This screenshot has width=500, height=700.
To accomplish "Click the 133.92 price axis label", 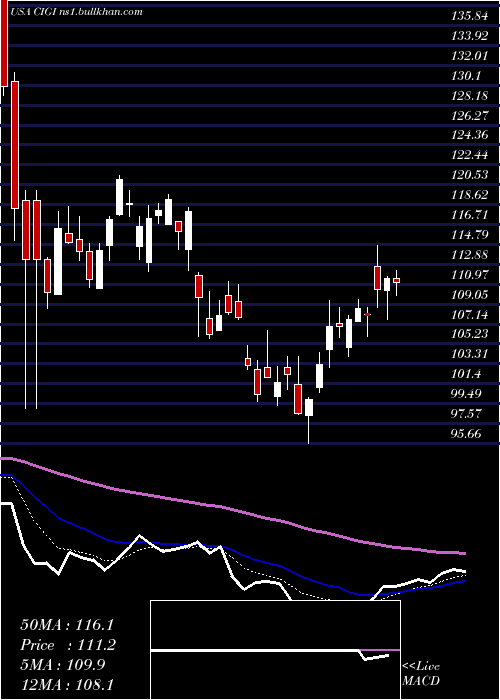I will point(469,36).
